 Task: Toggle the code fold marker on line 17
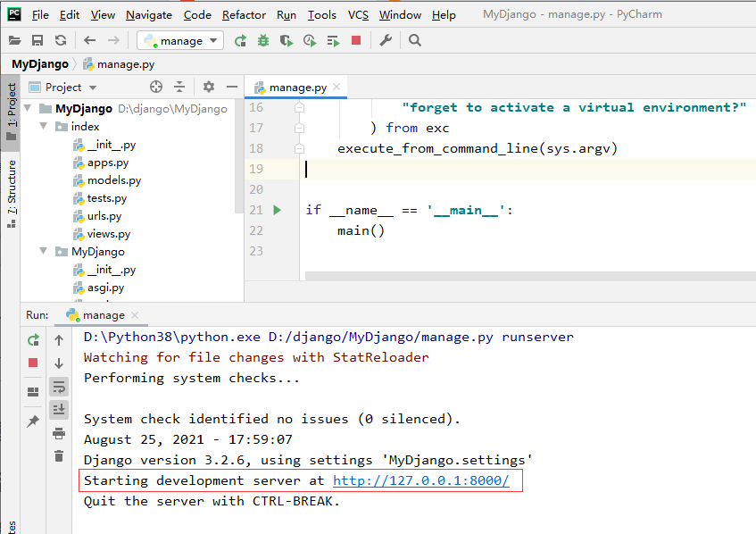(299, 129)
